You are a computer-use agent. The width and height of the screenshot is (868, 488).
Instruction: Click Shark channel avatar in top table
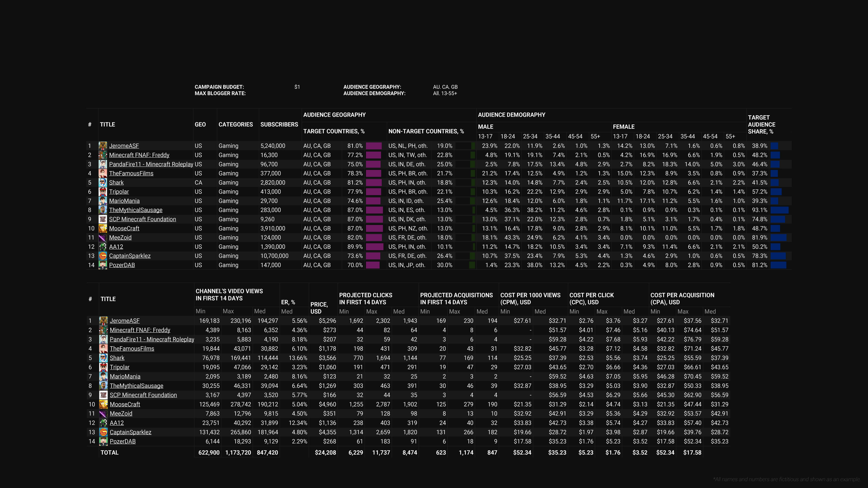(x=103, y=183)
